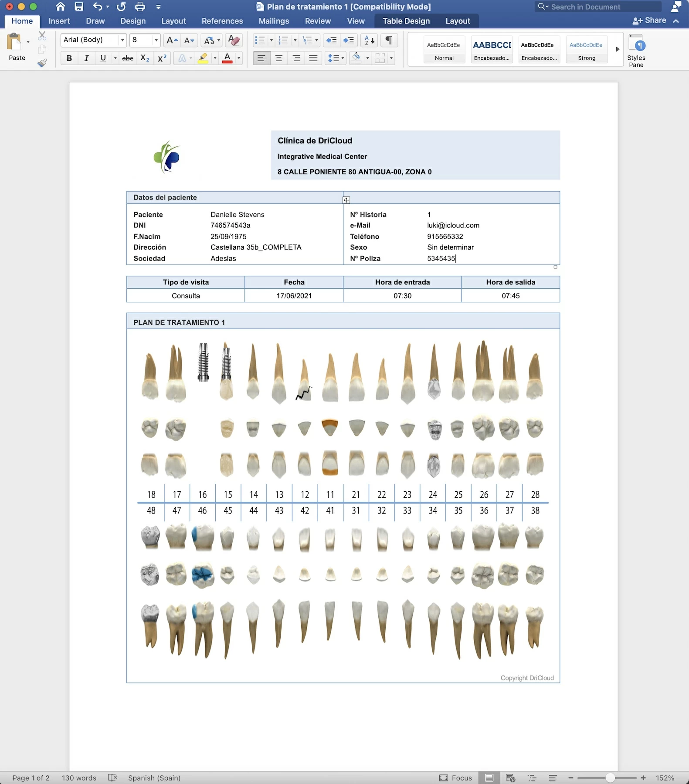Open the borders dropdown arrow

[391, 58]
